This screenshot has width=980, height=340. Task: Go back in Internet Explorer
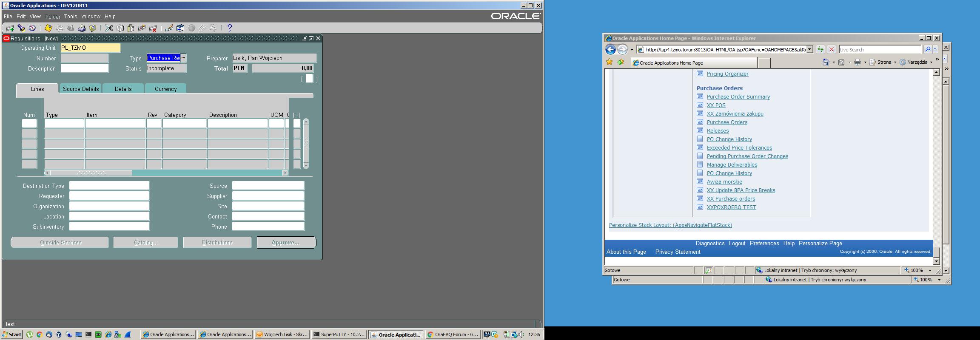(610, 49)
